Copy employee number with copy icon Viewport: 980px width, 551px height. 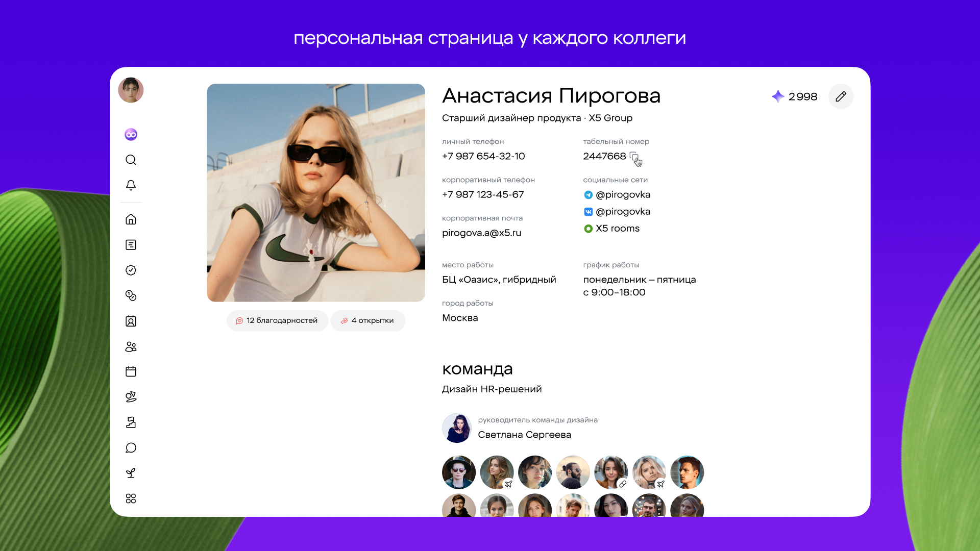click(x=633, y=156)
